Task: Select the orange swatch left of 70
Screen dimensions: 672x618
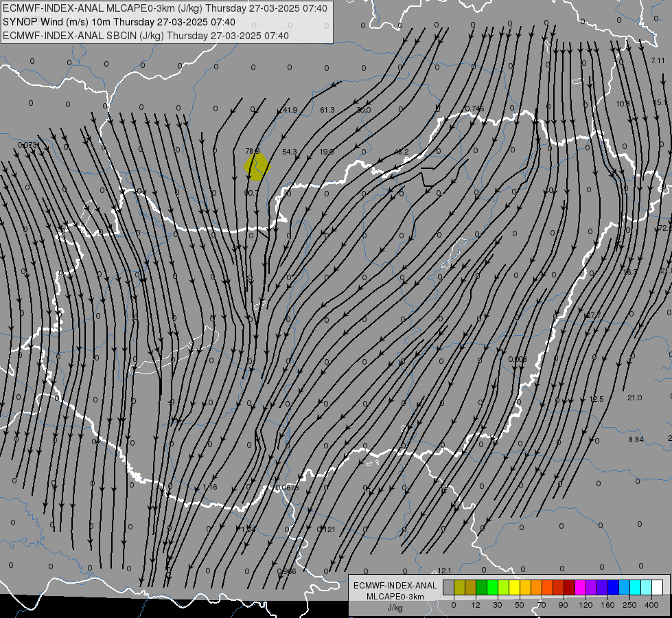Action: click(x=537, y=588)
